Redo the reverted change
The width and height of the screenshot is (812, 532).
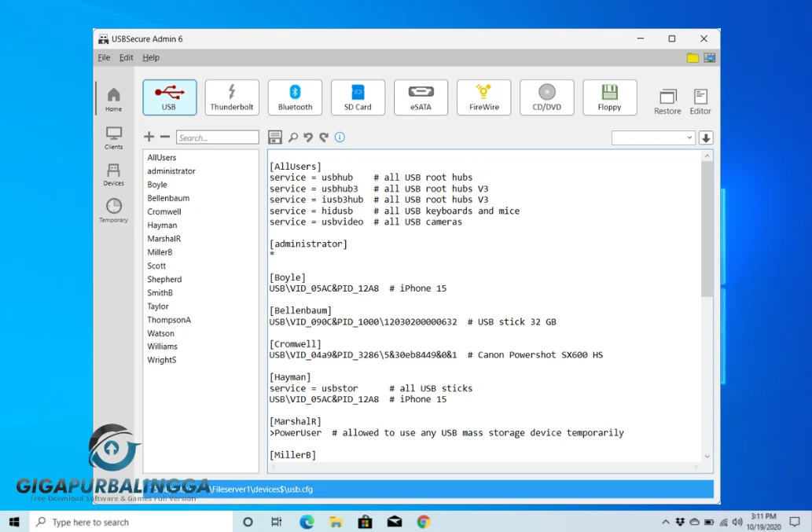323,137
